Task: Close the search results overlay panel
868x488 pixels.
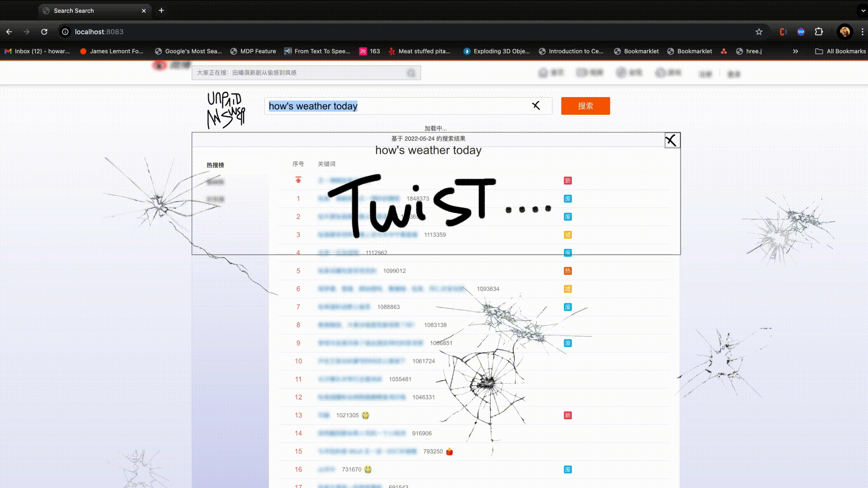Action: [x=671, y=141]
